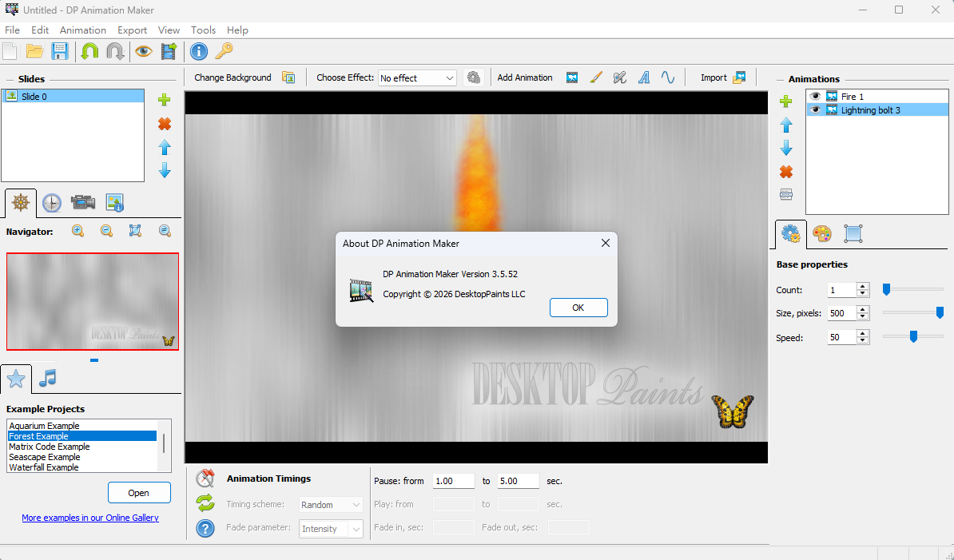The width and height of the screenshot is (954, 560).
Task: Click the registration key icon
Action: pos(224,51)
